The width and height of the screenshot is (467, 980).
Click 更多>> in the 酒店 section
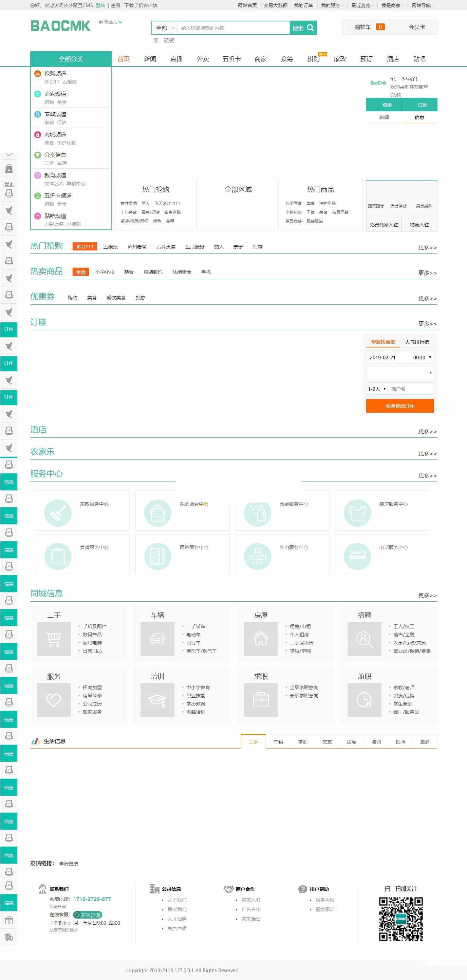point(427,431)
